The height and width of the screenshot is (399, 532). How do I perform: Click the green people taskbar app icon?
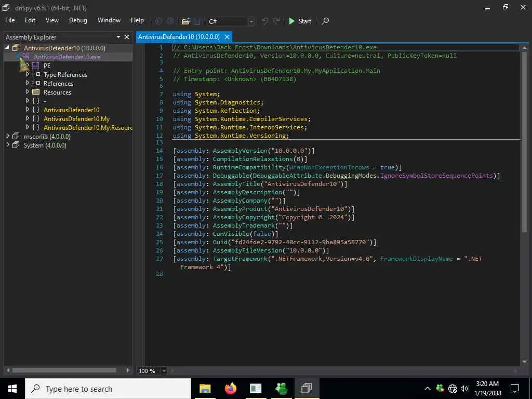(281, 389)
